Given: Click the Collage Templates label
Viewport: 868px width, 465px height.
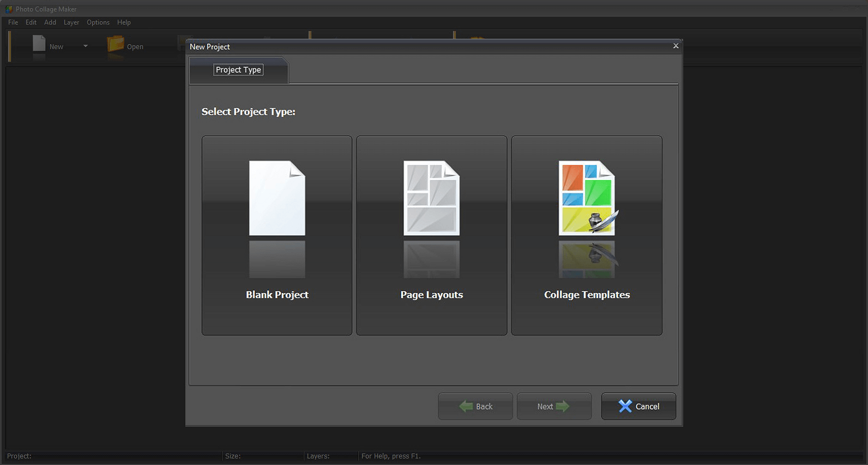Looking at the screenshot, I should pos(587,295).
